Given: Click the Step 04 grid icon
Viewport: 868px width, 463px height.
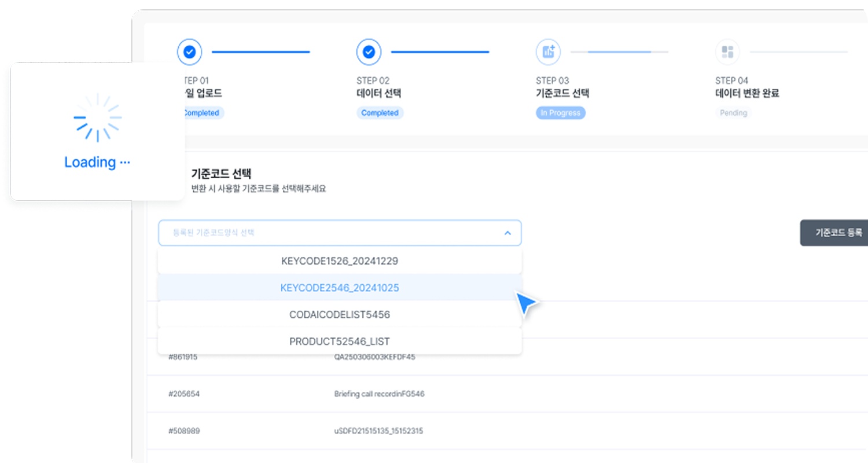Looking at the screenshot, I should tap(727, 52).
